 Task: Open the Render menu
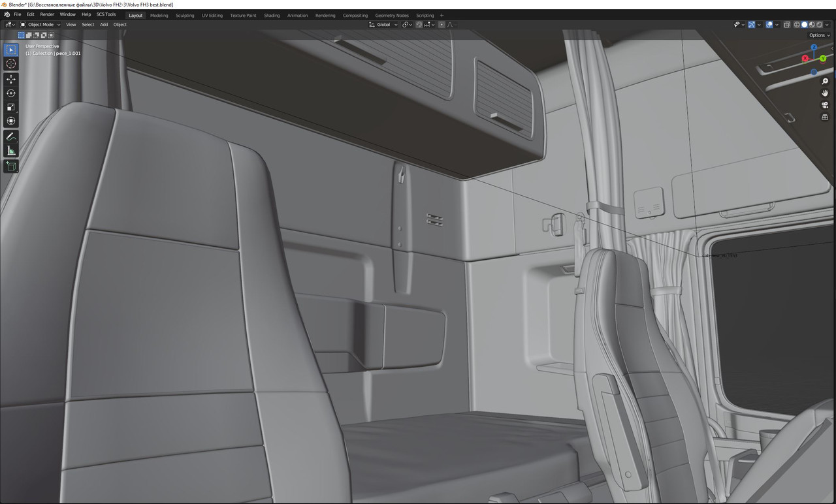coord(47,14)
